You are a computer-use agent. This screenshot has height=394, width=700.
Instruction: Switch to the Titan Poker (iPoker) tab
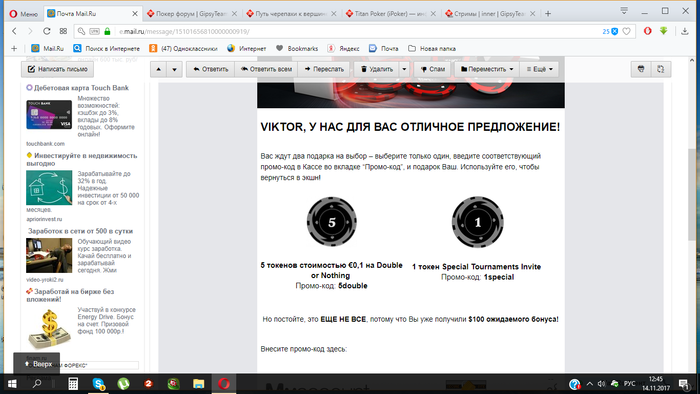(391, 14)
